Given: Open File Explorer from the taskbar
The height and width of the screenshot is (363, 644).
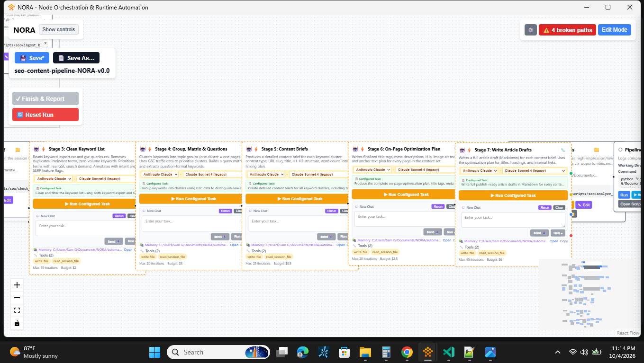Looking at the screenshot, I should [x=365, y=352].
